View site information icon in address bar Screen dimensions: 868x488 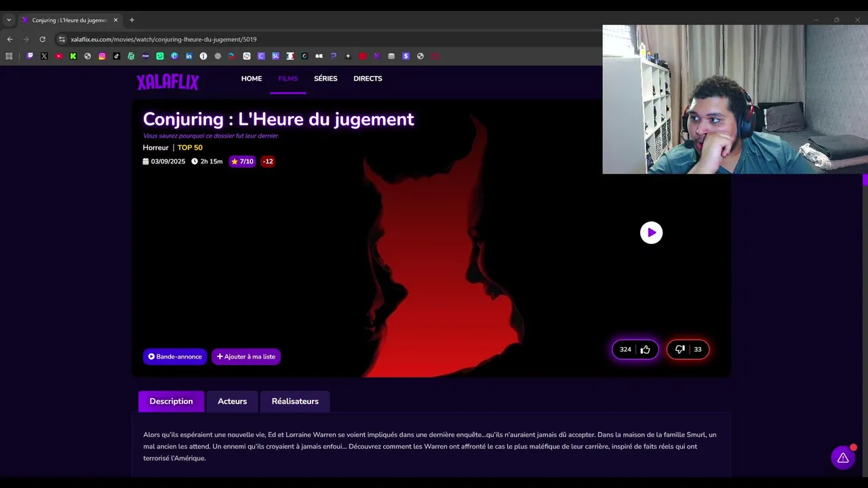[62, 39]
